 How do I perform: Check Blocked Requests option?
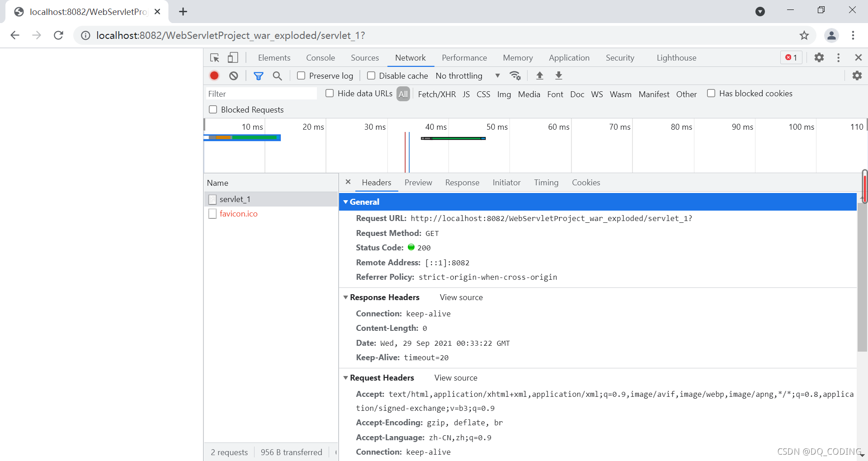pos(213,109)
